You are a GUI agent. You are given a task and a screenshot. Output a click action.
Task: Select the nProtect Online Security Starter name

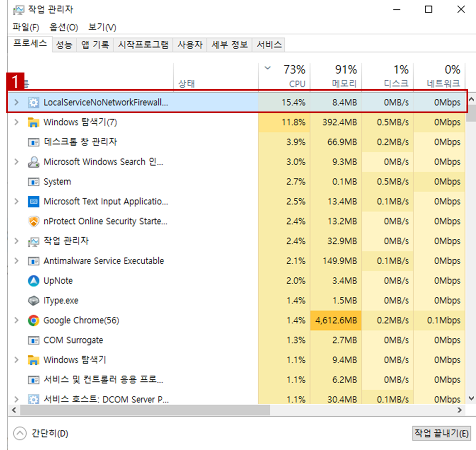[106, 221]
